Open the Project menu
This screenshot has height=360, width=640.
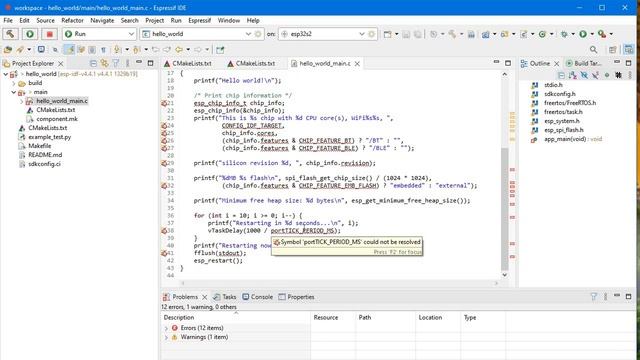(x=155, y=20)
